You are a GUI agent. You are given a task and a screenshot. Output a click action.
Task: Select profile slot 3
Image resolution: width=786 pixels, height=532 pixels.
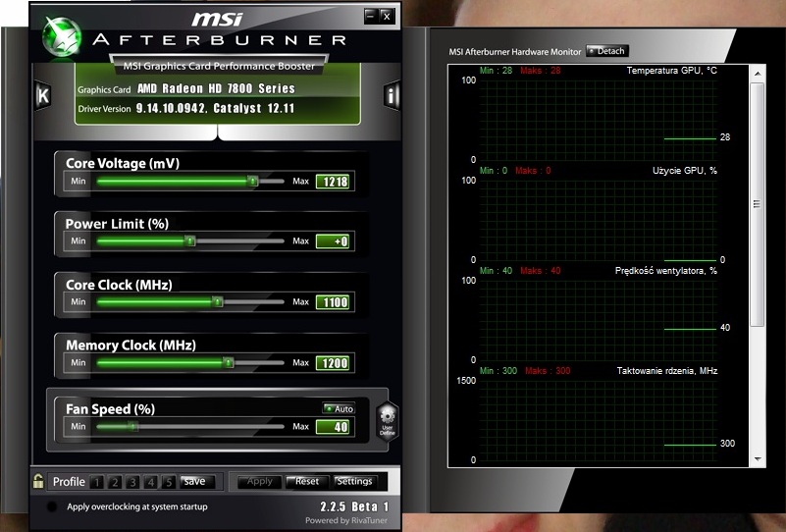click(132, 482)
